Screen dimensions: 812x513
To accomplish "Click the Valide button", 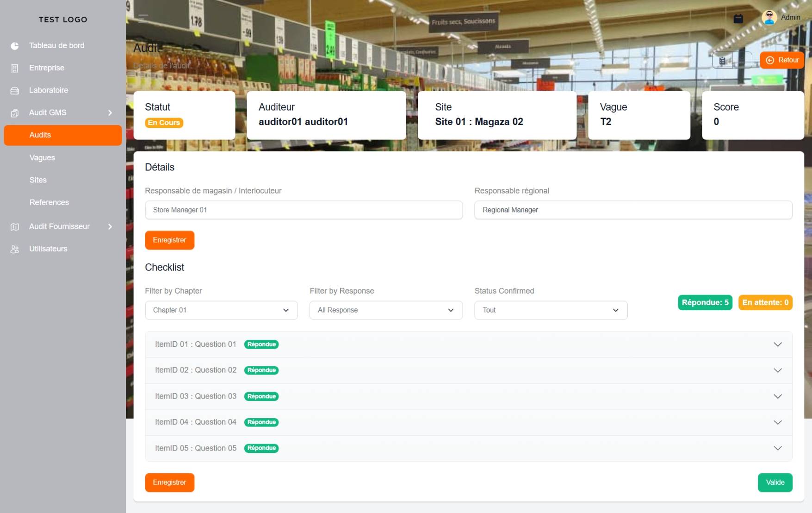I will point(775,482).
